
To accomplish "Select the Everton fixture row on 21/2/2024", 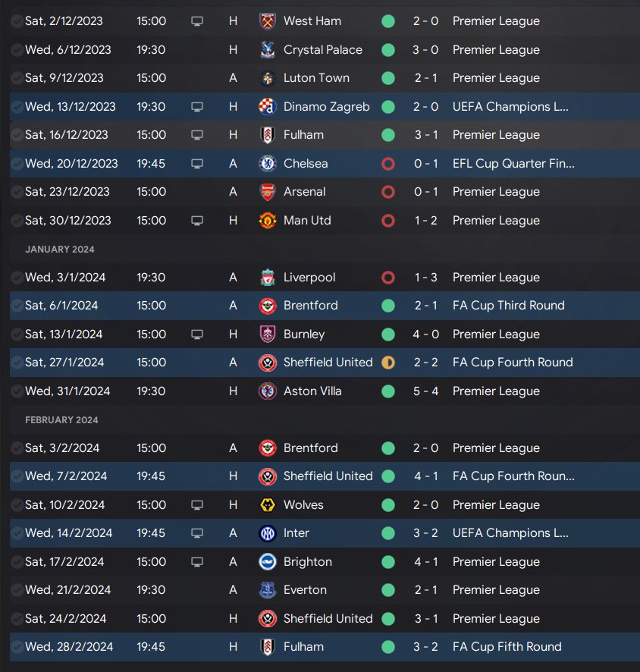I will click(x=318, y=590).
